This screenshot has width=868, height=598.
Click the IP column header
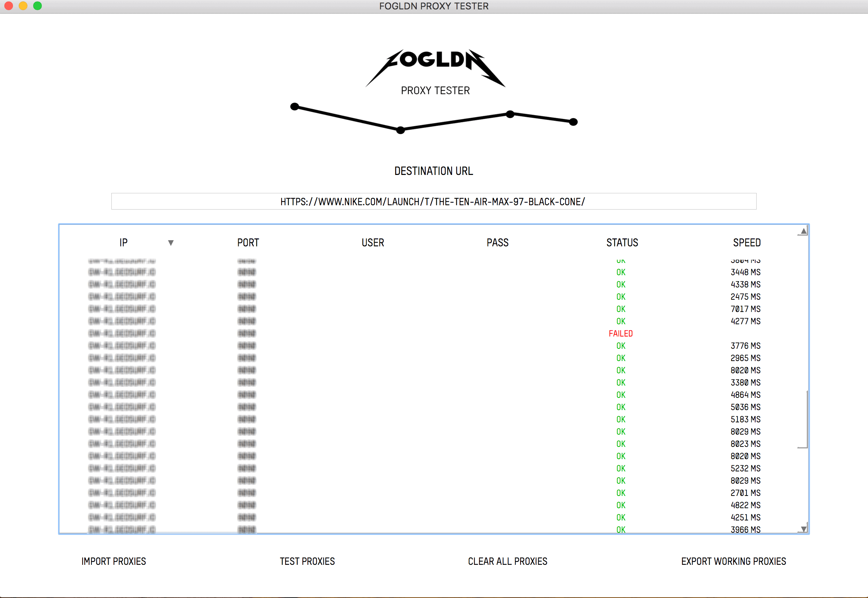(x=124, y=243)
